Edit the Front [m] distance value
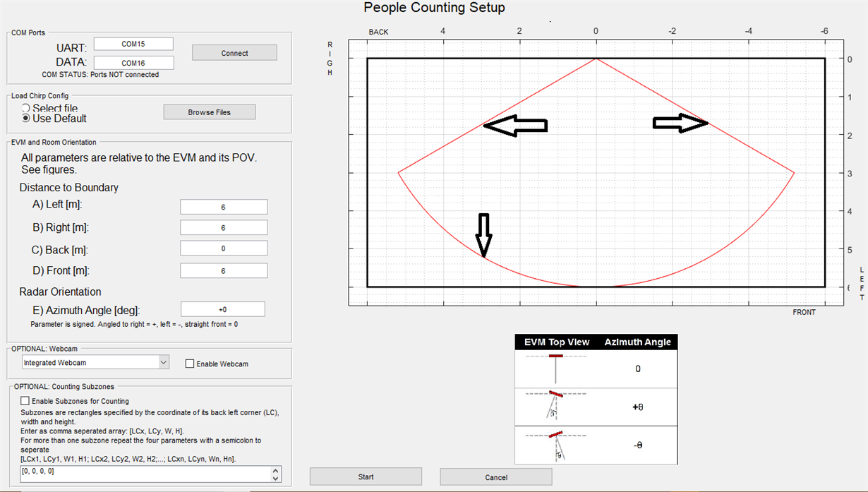This screenshot has width=868, height=492. (224, 270)
